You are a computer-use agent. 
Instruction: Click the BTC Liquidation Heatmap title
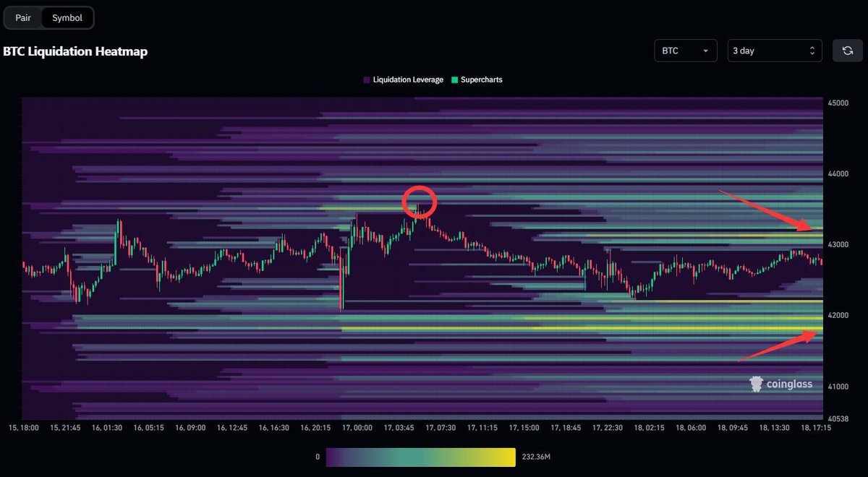75,51
